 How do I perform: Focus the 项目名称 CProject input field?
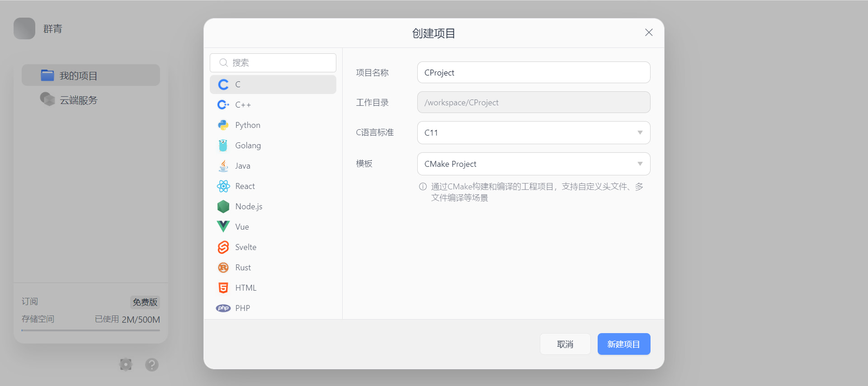coord(533,73)
